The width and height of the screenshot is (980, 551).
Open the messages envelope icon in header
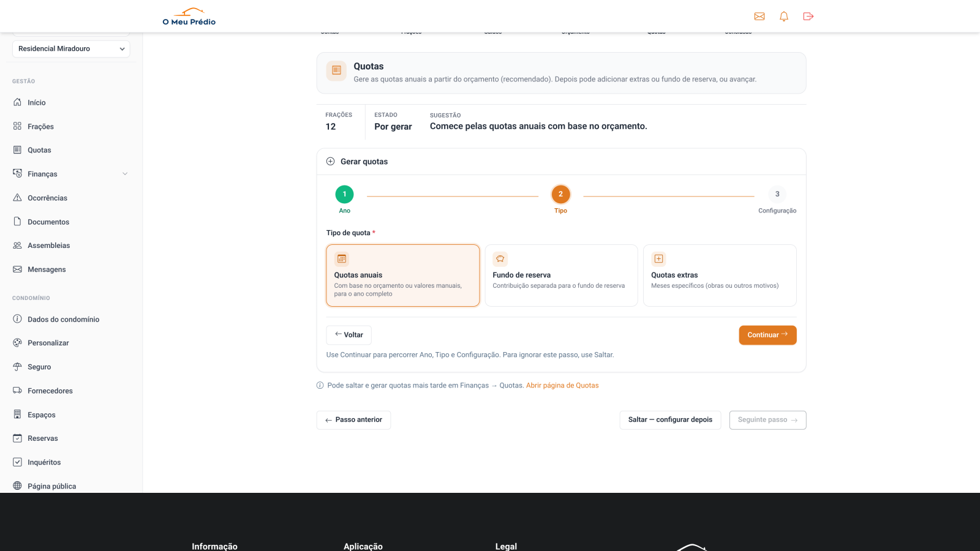coord(759,17)
